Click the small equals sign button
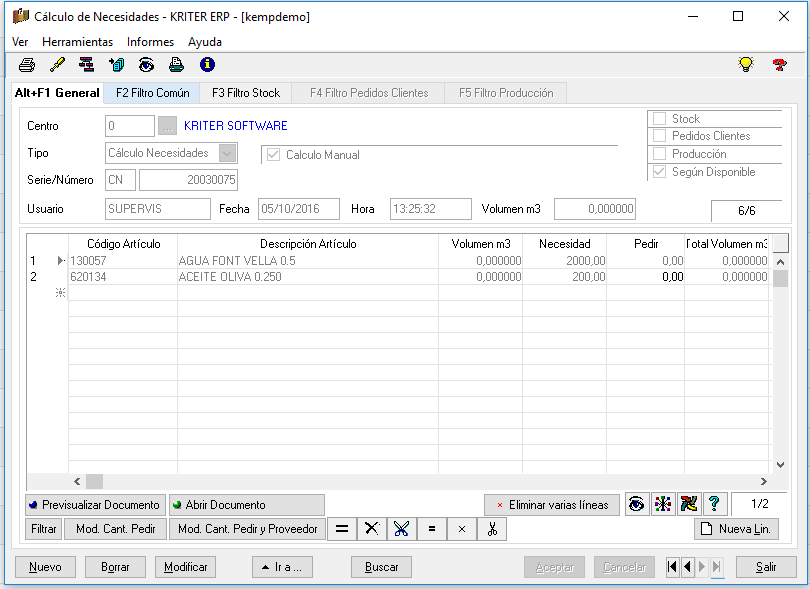The image size is (810, 589). pyautogui.click(x=432, y=529)
